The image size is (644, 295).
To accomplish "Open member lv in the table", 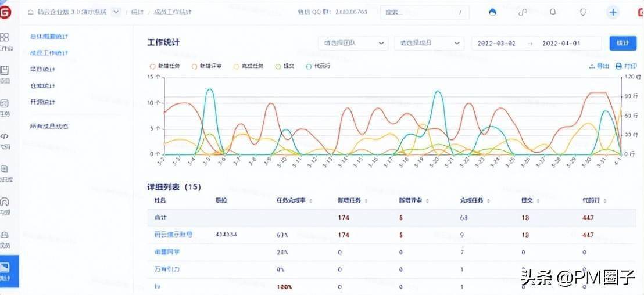I will click(x=157, y=286).
